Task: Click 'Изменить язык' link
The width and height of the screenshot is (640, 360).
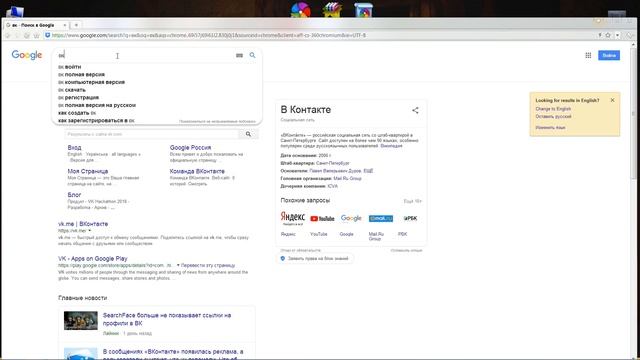Action: 550,127
